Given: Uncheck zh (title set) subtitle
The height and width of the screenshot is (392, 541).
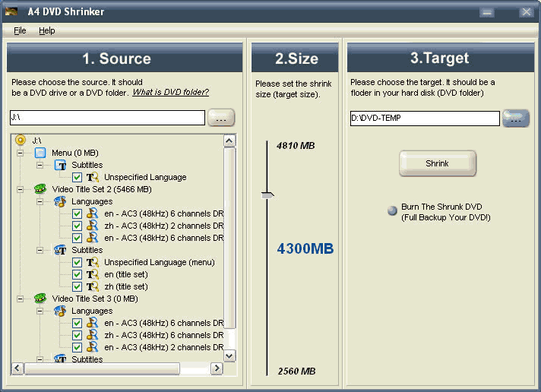Looking at the screenshot, I should pyautogui.click(x=77, y=286).
